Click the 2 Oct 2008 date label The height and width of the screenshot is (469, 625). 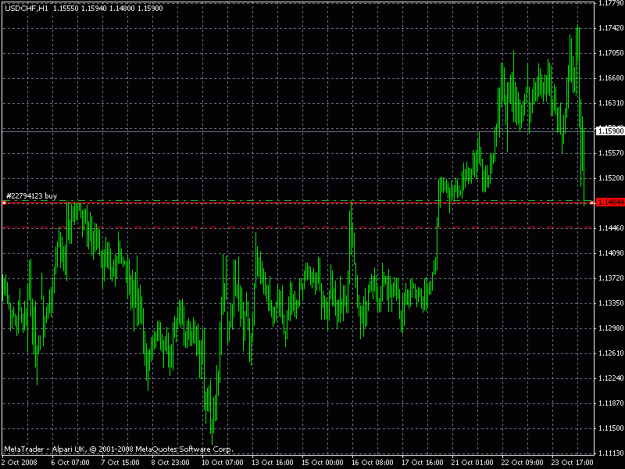click(20, 463)
